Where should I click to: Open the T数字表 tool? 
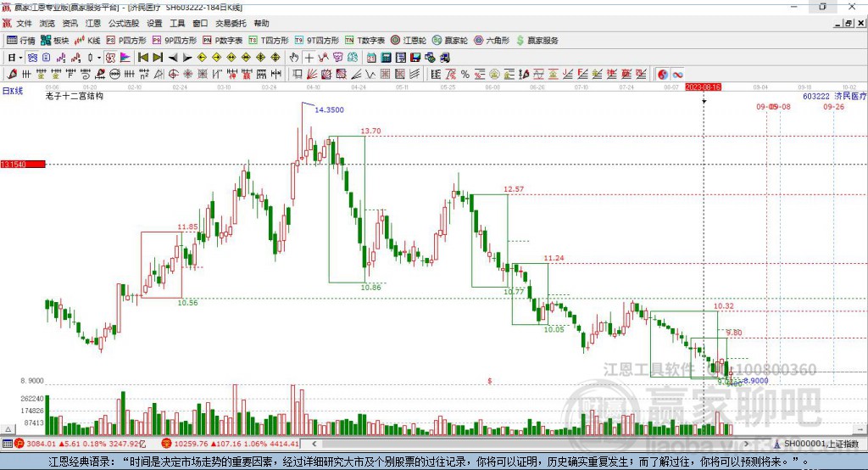click(x=364, y=41)
